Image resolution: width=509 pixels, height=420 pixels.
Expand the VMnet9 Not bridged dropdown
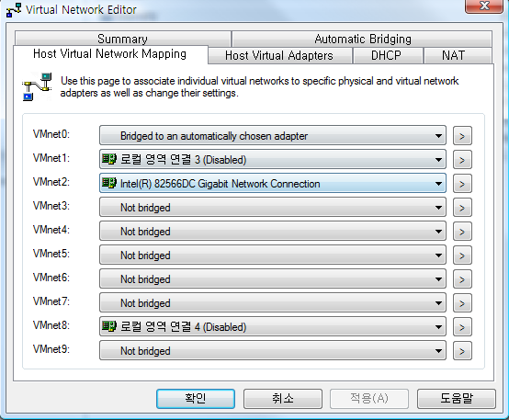[x=273, y=350]
